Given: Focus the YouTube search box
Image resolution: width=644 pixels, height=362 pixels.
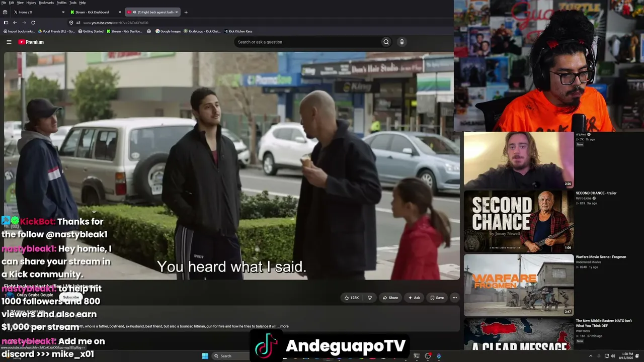Looking at the screenshot, I should click(x=307, y=42).
